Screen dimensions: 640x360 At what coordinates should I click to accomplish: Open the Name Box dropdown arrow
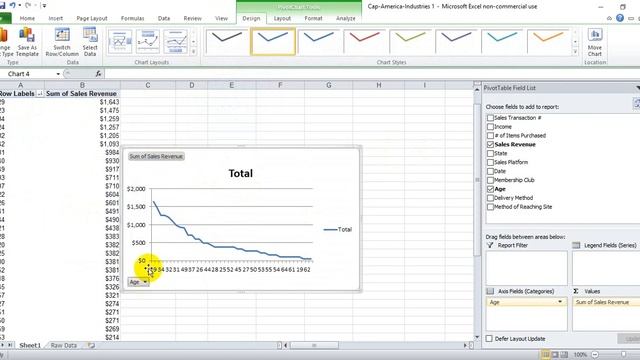58,74
